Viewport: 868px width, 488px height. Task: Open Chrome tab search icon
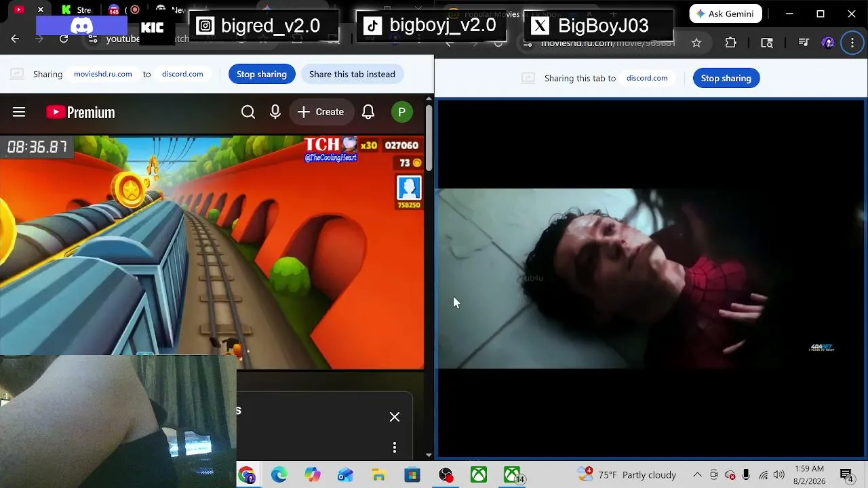point(767,43)
